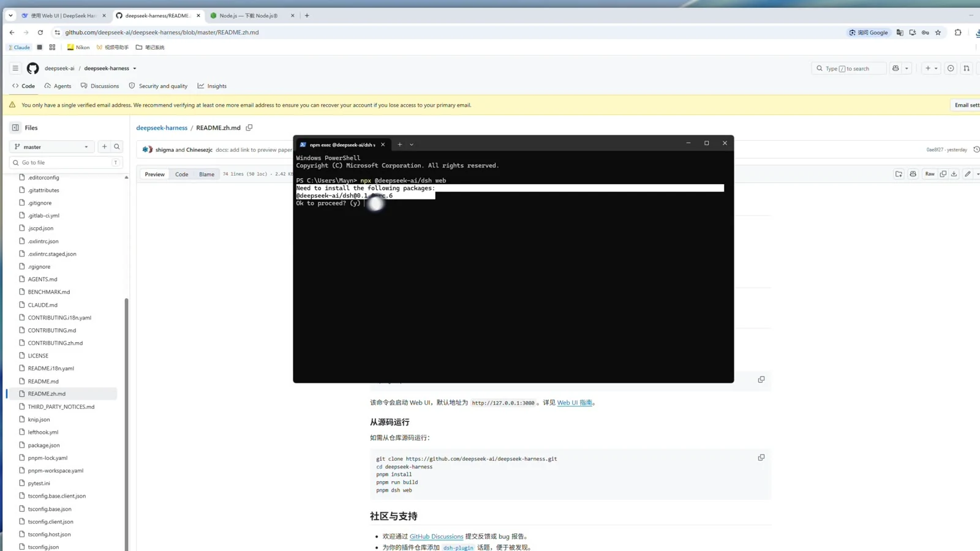Image resolution: width=980 pixels, height=551 pixels.
Task: Copy the README.zh.md file path
Action: pos(249,127)
